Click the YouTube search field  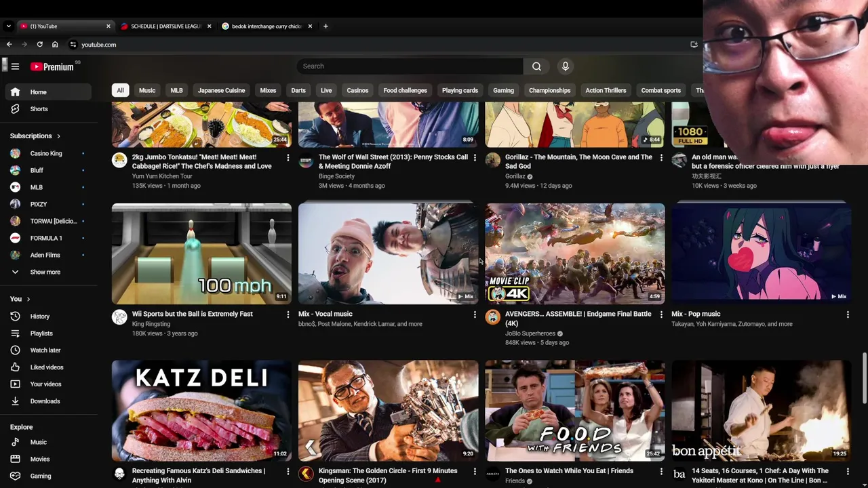410,66
